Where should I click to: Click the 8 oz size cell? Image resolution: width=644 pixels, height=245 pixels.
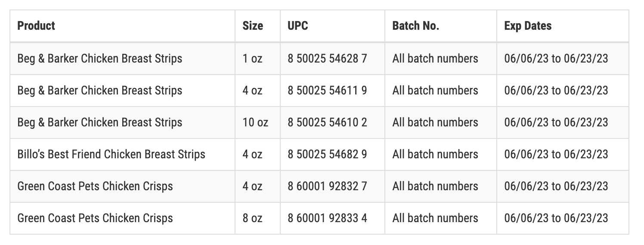tap(252, 218)
